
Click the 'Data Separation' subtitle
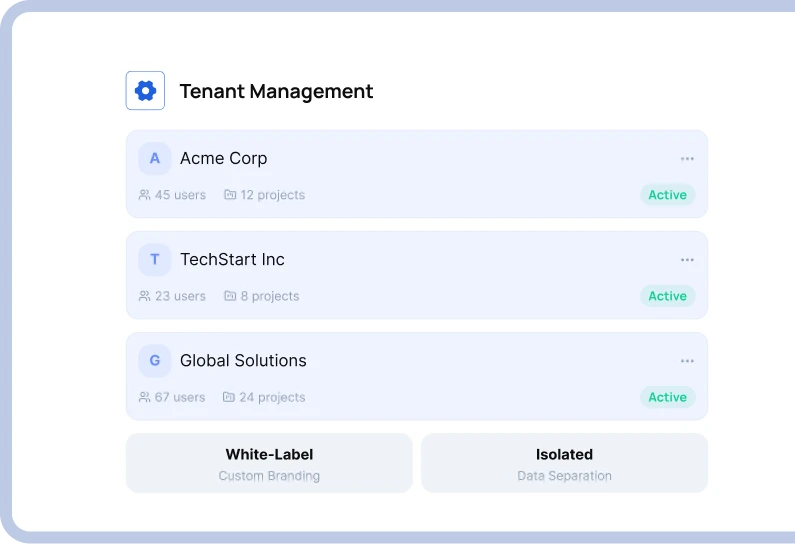pos(564,476)
